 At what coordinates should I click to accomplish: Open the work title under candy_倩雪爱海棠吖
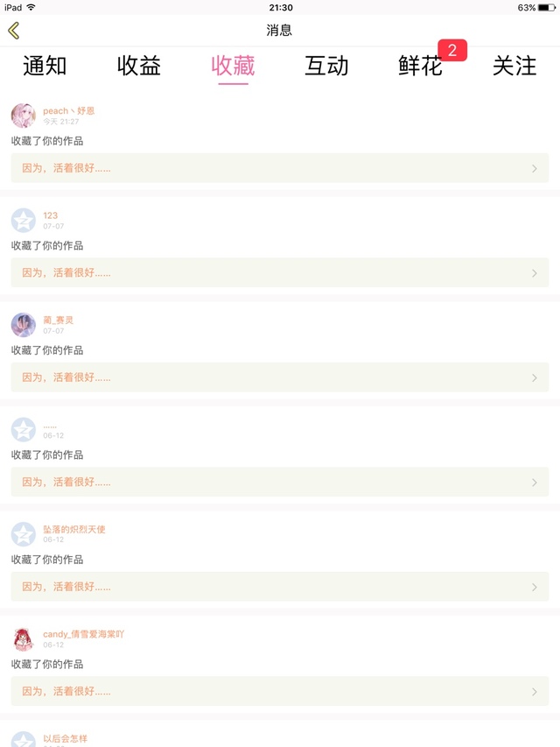pos(66,692)
